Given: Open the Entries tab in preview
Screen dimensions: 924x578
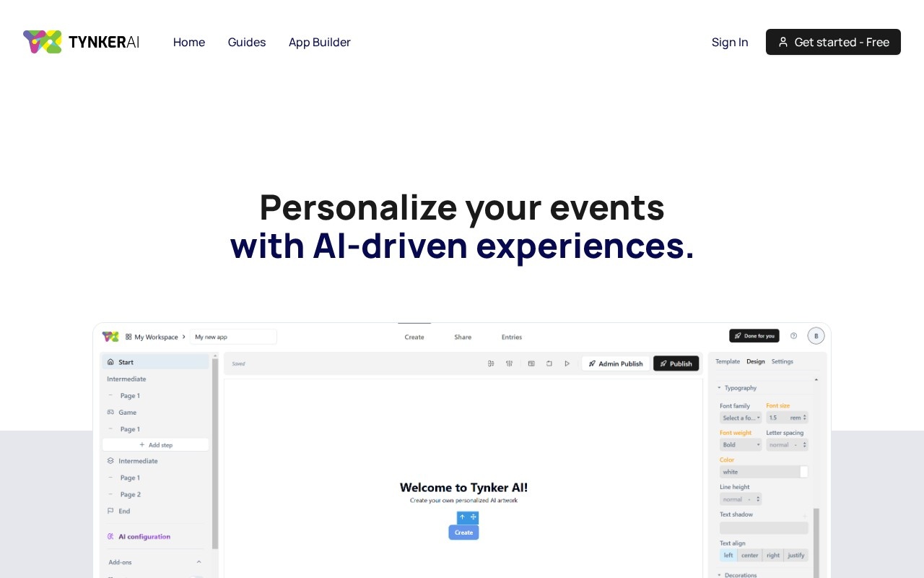Looking at the screenshot, I should tap(512, 337).
